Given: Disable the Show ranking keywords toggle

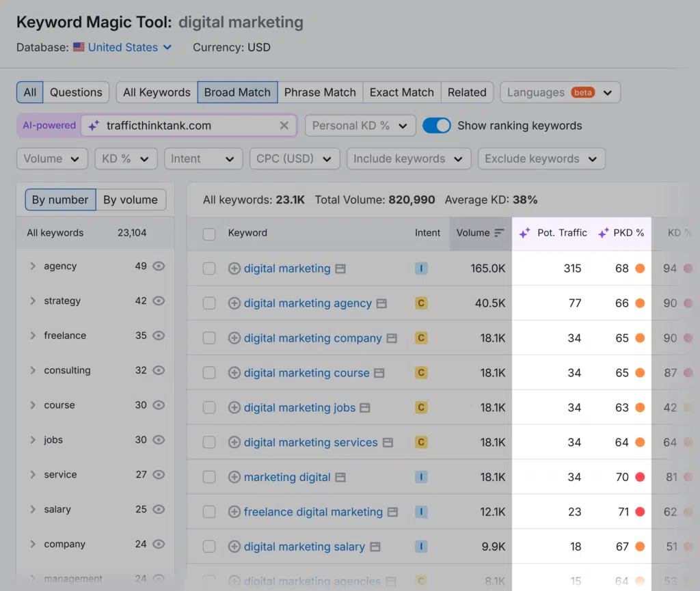Looking at the screenshot, I should (x=436, y=126).
